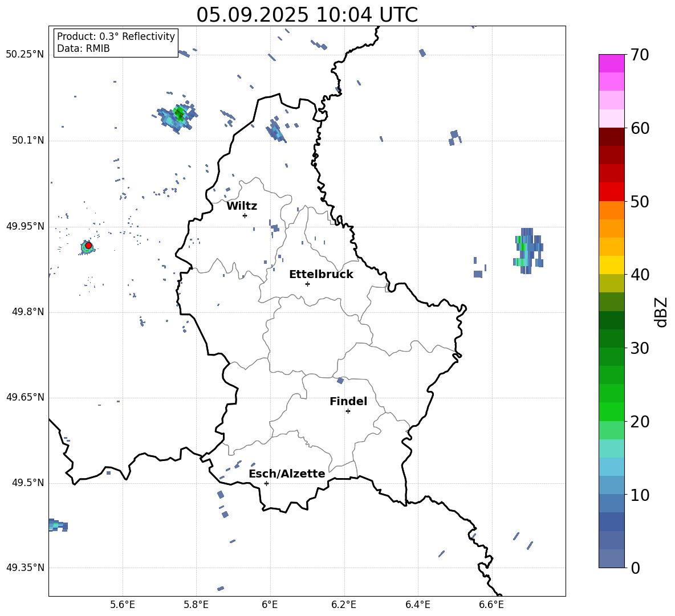
Task: Click the radar echo cluster east near 6.7°E
Action: pyautogui.click(x=528, y=251)
